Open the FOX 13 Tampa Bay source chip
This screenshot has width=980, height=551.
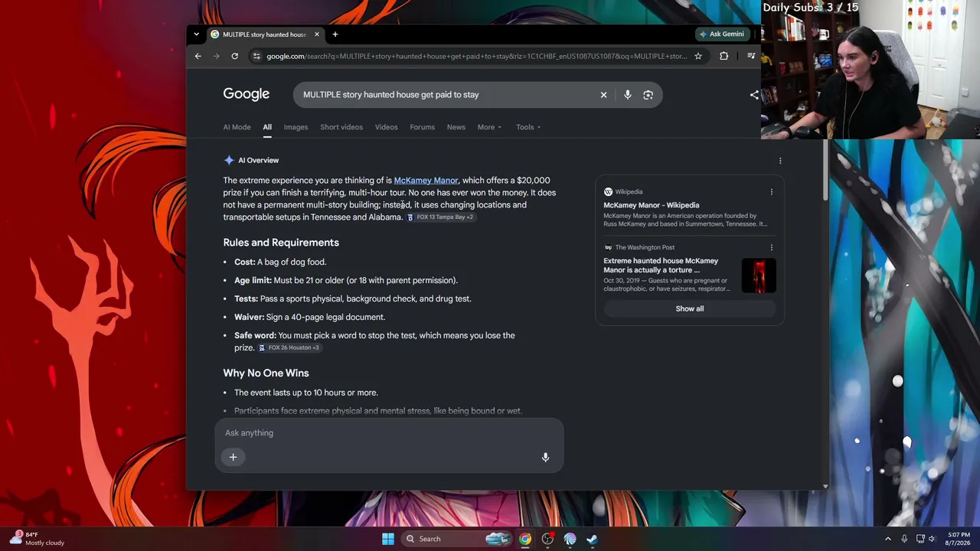pyautogui.click(x=440, y=217)
